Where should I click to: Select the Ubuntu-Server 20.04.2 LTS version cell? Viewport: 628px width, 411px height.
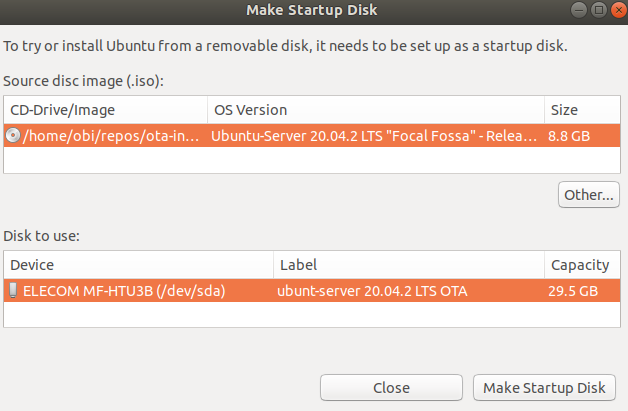(374, 135)
